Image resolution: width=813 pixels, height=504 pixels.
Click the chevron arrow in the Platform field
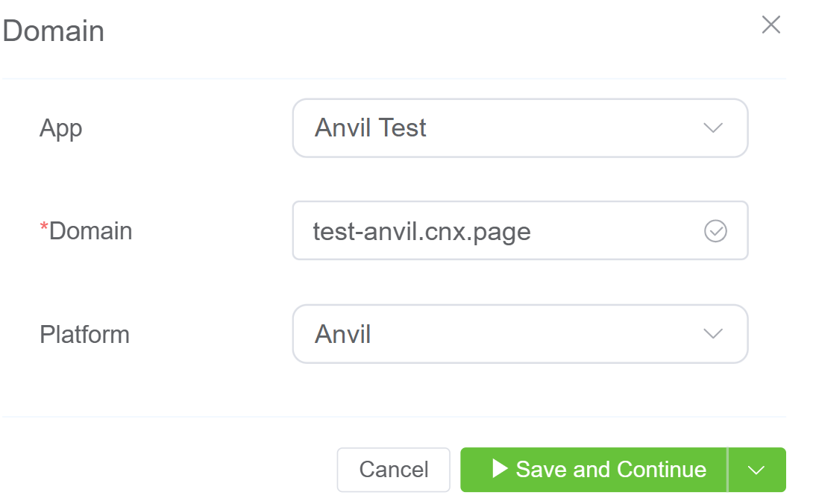click(713, 334)
